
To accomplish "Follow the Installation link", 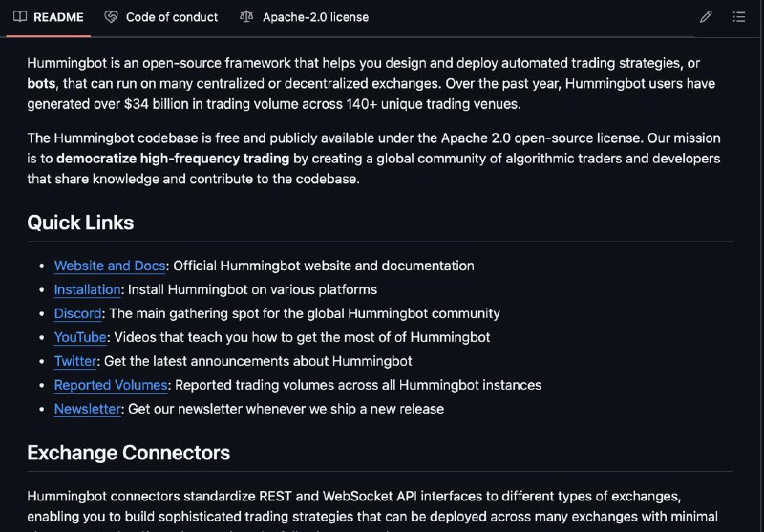I will coord(87,289).
